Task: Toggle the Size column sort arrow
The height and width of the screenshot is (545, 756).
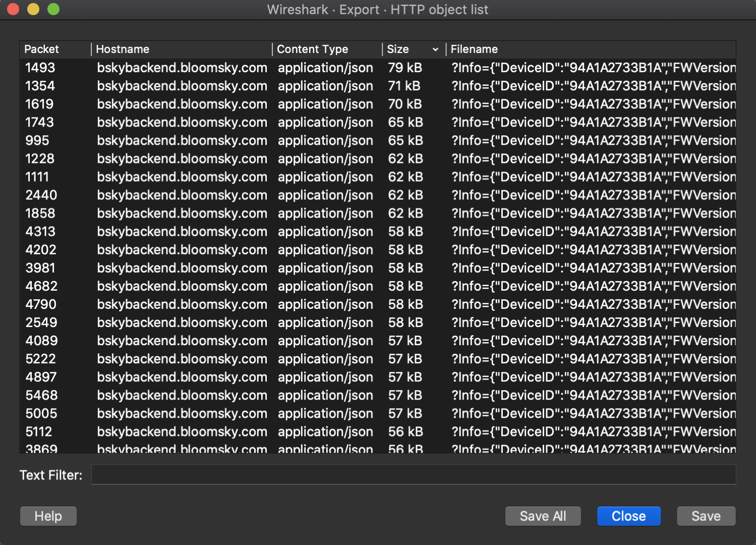Action: click(x=435, y=49)
